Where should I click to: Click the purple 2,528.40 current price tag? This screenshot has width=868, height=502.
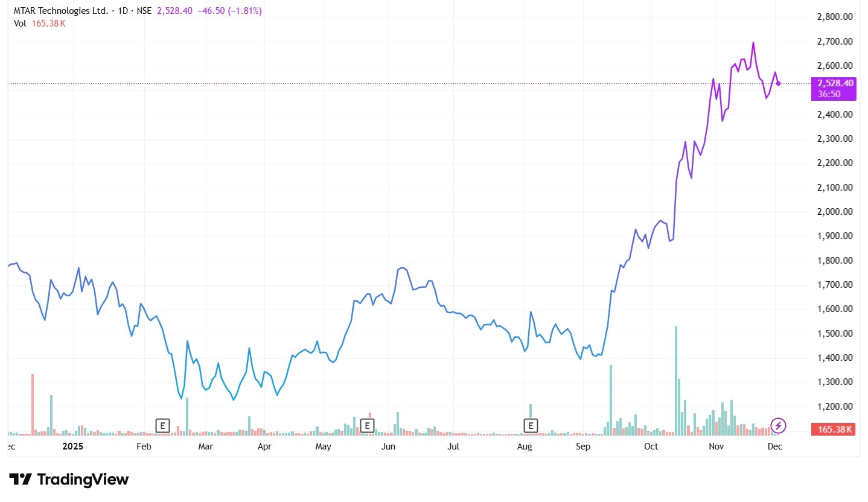[835, 83]
